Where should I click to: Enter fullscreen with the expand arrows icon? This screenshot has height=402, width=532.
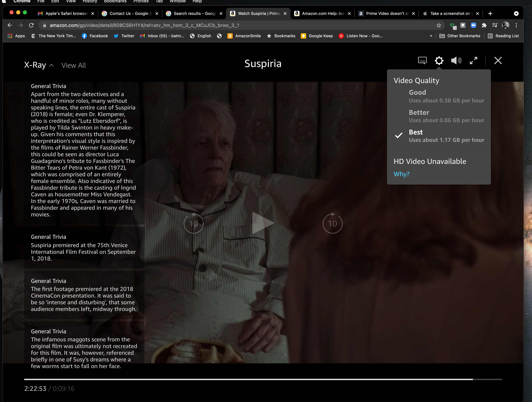(473, 60)
